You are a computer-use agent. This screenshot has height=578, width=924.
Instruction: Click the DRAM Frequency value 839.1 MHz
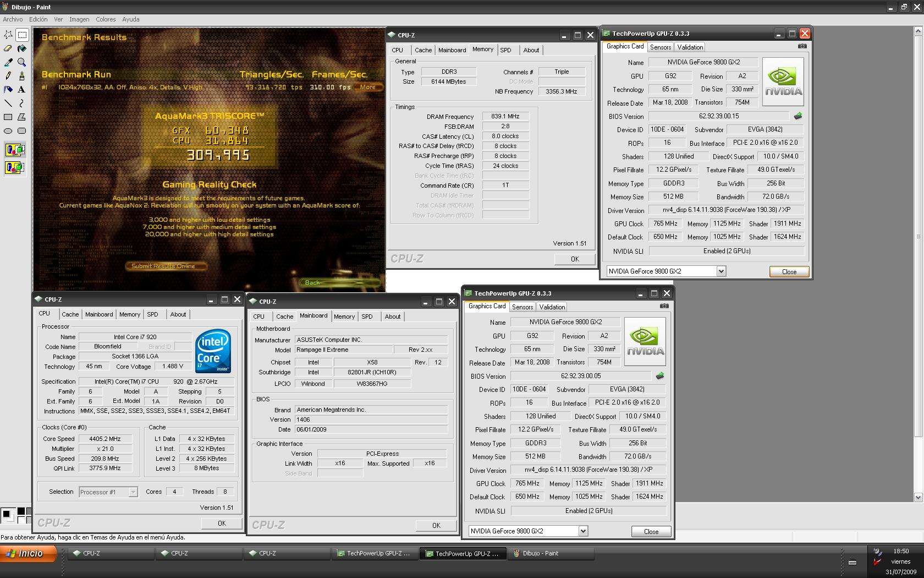pos(505,117)
